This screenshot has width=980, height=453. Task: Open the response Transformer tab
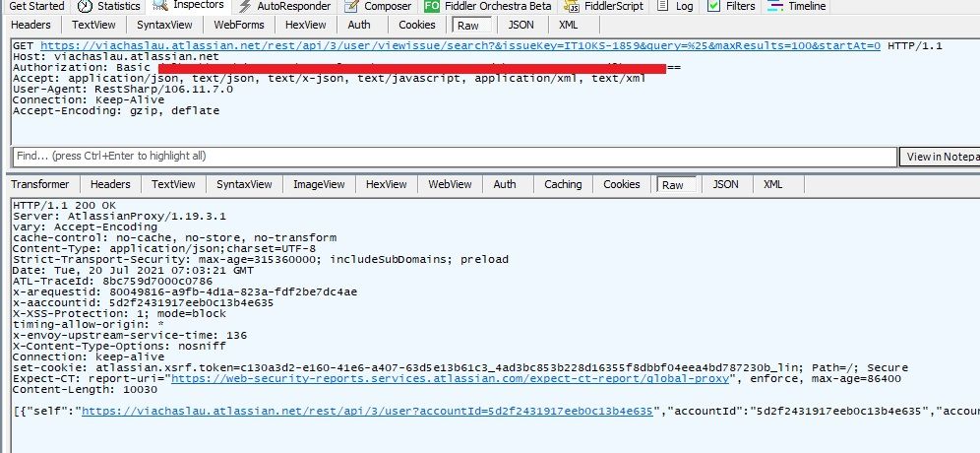tap(40, 184)
